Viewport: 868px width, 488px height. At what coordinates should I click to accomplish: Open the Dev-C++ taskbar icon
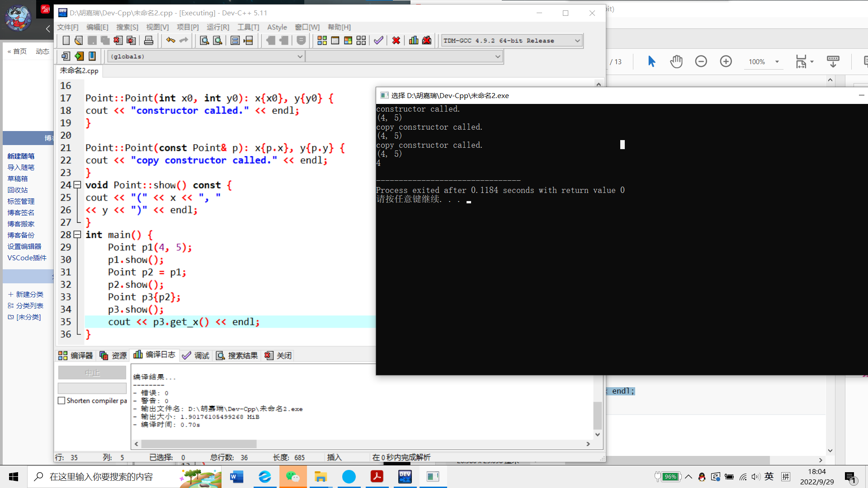point(405,477)
